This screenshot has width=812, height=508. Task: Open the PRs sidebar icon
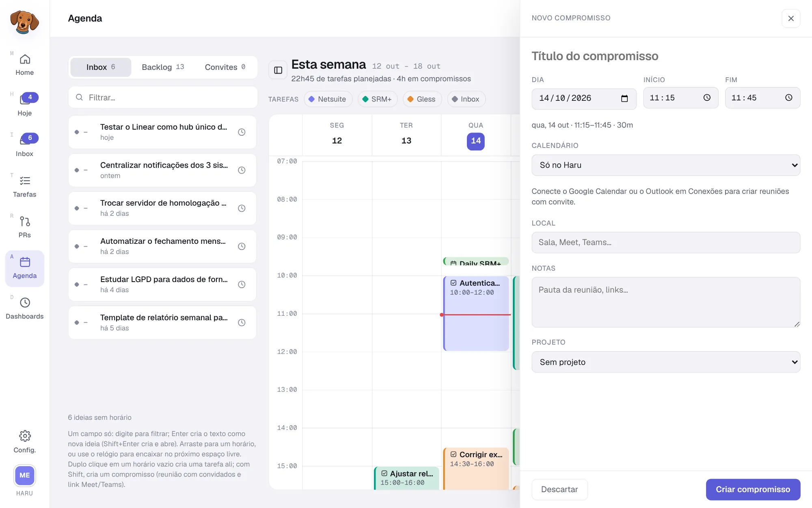25,221
